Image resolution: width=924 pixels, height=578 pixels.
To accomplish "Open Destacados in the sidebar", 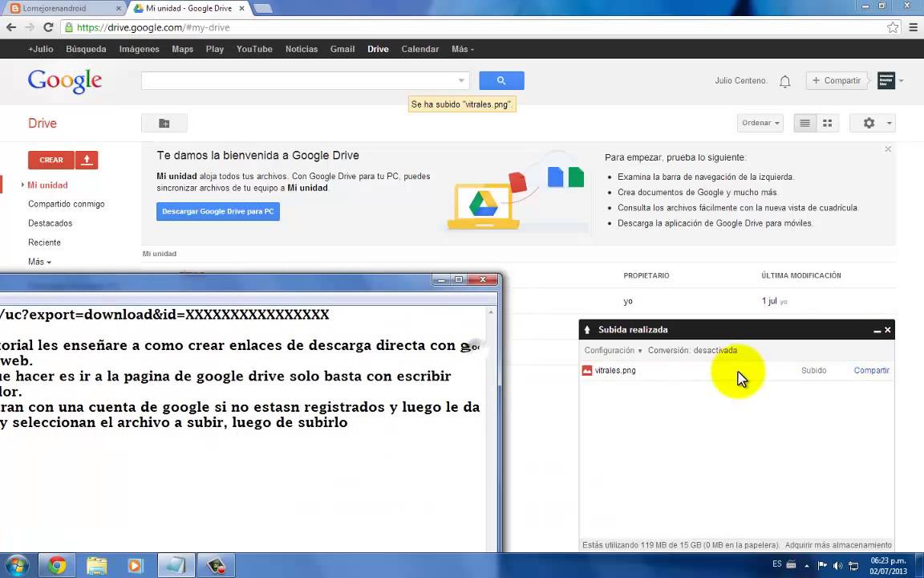I will tap(50, 223).
